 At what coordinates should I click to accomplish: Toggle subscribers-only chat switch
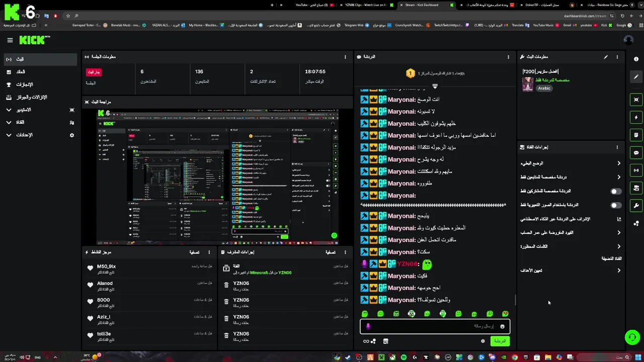tap(615, 191)
